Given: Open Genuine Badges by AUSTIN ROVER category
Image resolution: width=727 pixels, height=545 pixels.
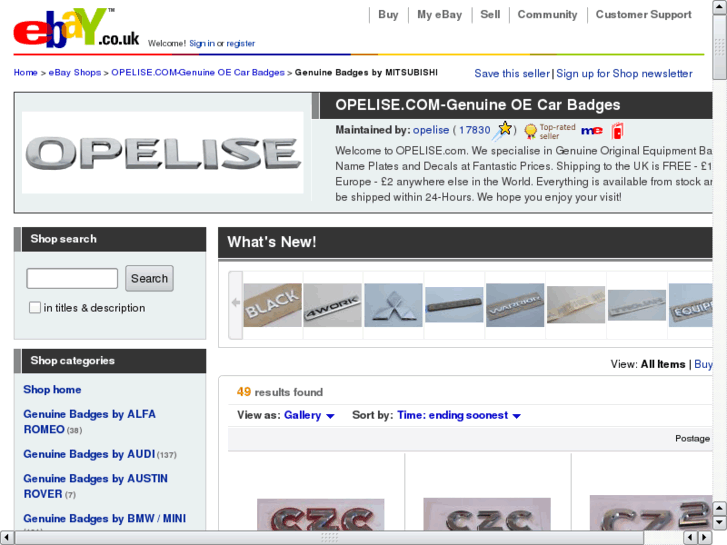Looking at the screenshot, I should [x=96, y=486].
